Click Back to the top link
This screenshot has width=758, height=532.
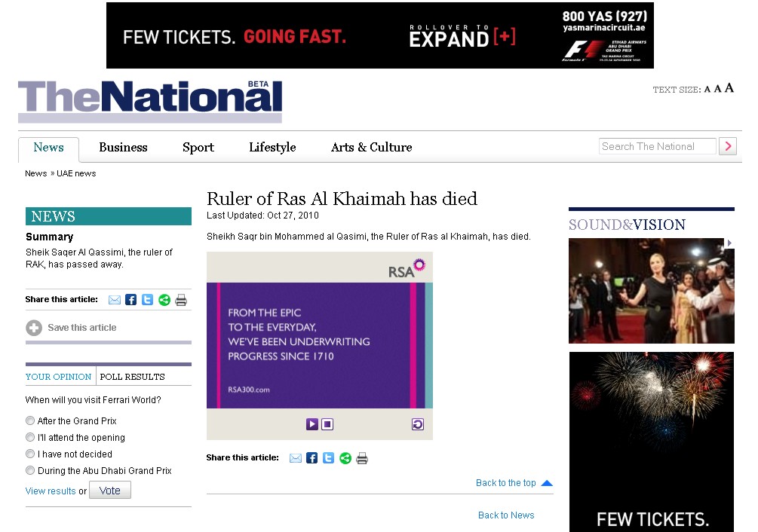(x=505, y=483)
